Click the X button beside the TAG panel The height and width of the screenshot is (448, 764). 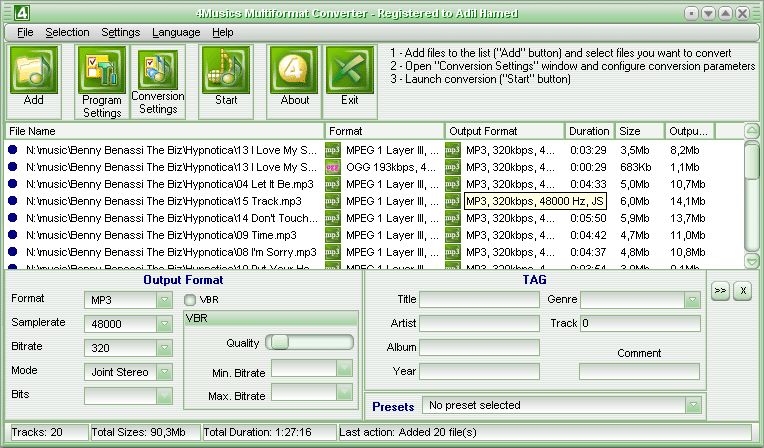coord(741,290)
